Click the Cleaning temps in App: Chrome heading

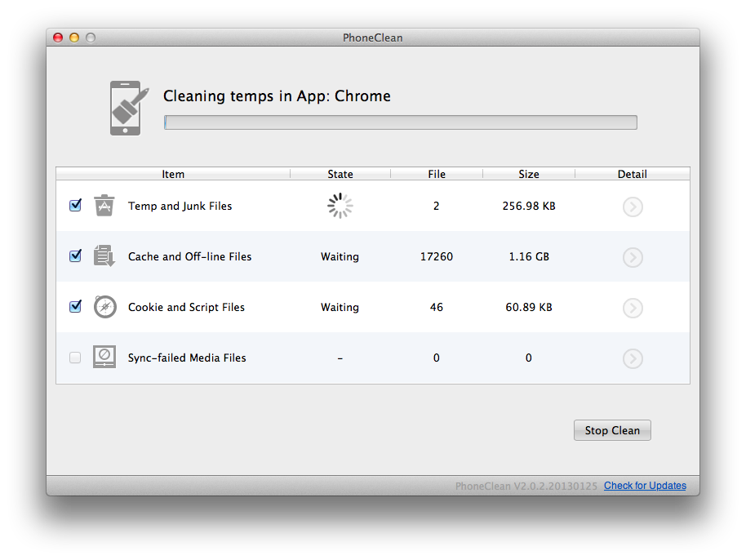(277, 96)
